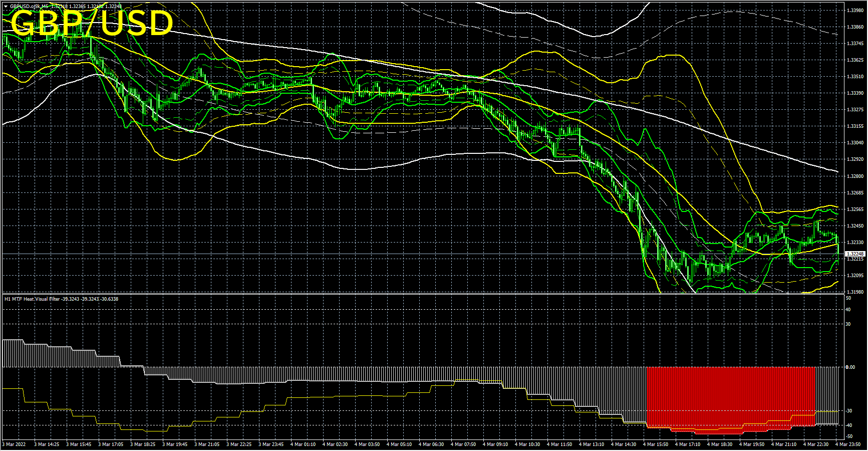Image resolution: width=868 pixels, height=451 pixels.
Task: Click the 4 Mar 01:10 time label
Action: tap(303, 444)
